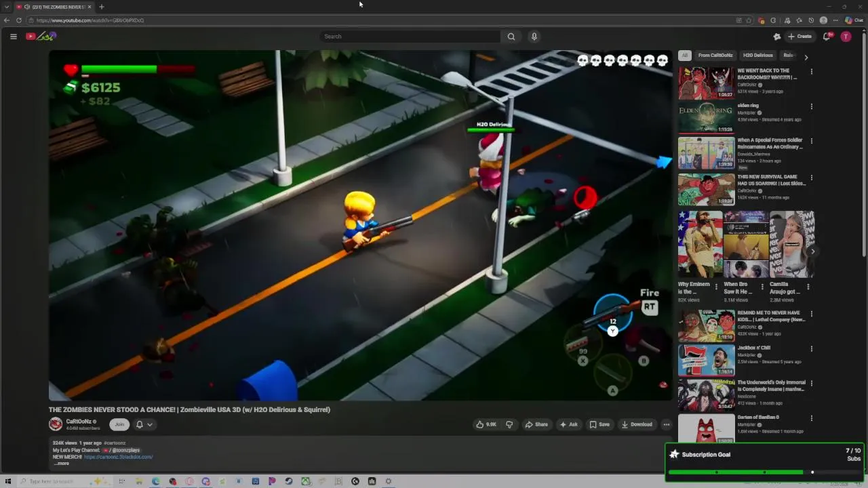The width and height of the screenshot is (868, 488).
Task: Select the H2O Delirious chip
Action: point(757,56)
